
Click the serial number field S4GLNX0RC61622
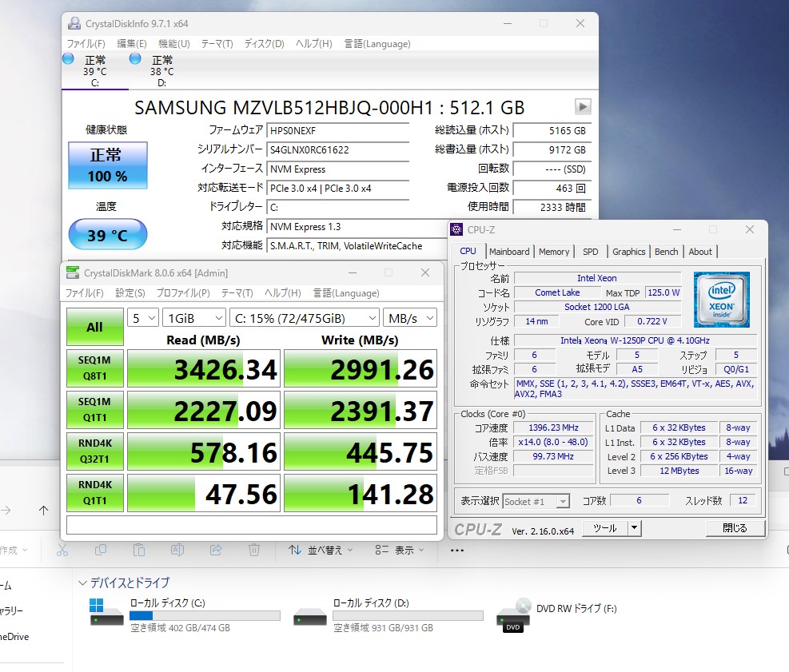click(337, 150)
